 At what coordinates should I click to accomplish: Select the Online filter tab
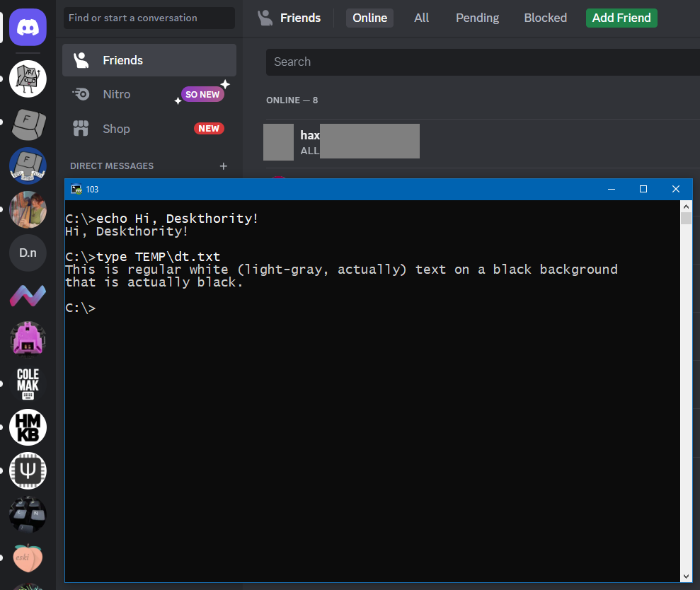(369, 18)
